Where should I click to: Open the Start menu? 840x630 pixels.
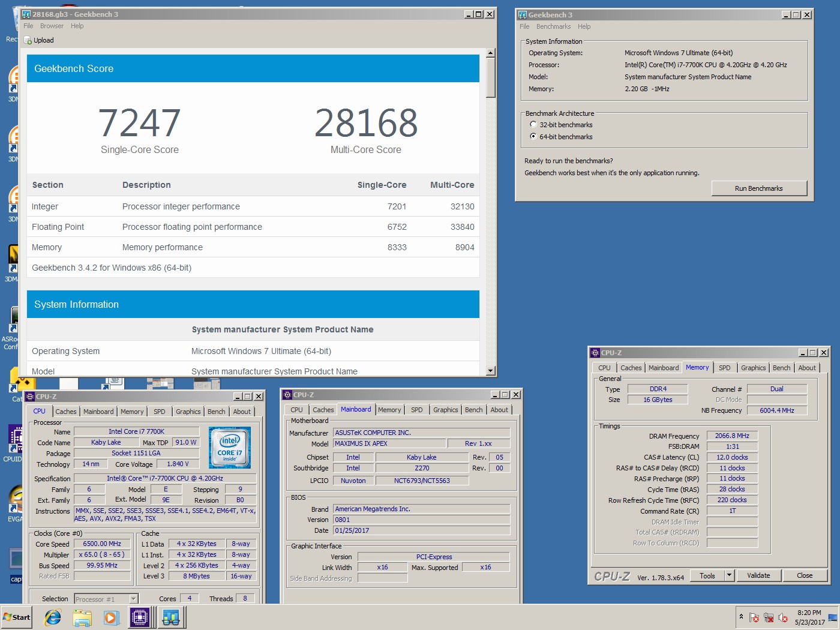[x=17, y=617]
